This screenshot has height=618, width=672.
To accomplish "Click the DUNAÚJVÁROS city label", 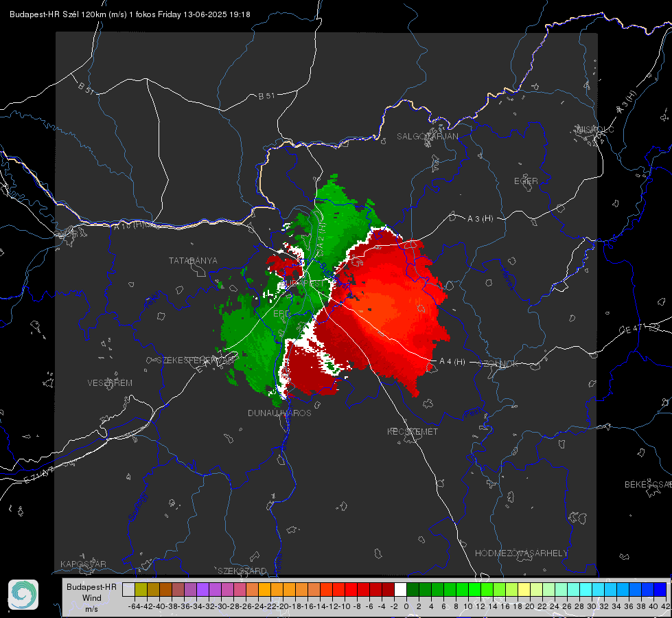I will [x=279, y=413].
